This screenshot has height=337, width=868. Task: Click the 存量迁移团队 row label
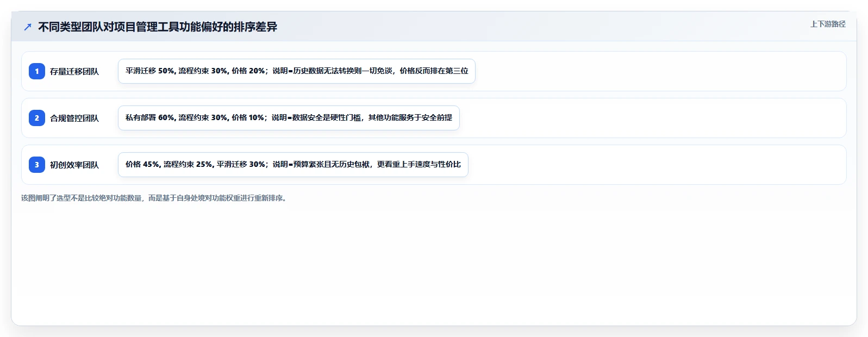pyautogui.click(x=74, y=71)
